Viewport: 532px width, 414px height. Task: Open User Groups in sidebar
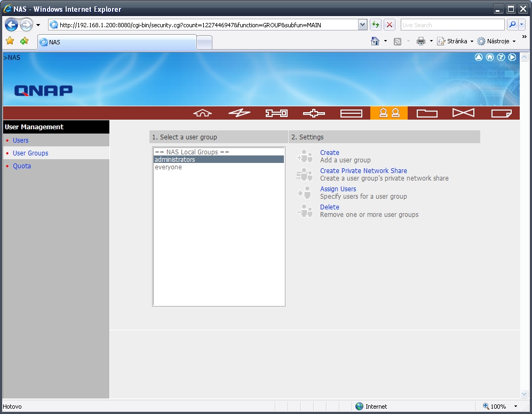pyautogui.click(x=30, y=153)
